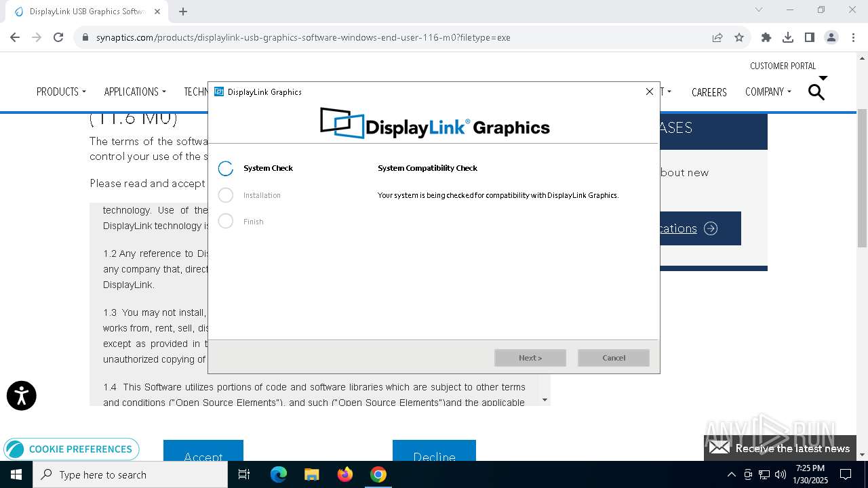This screenshot has height=488, width=868.
Task: Close the DisplayLink Graphics installer dialog
Action: [649, 91]
